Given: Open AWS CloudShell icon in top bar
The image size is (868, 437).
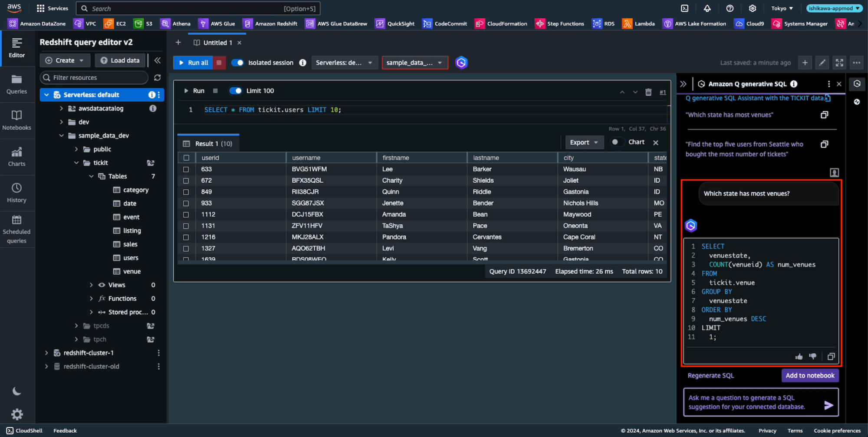Looking at the screenshot, I should click(684, 8).
